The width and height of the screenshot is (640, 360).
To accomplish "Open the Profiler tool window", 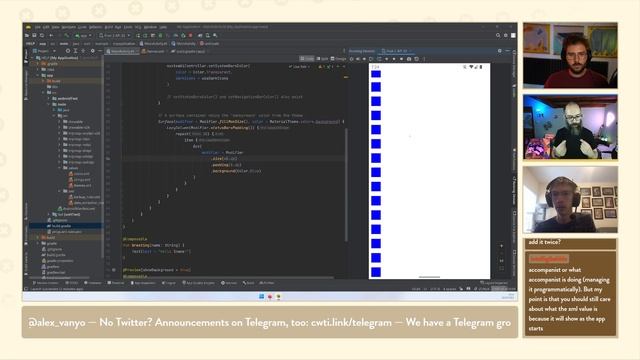I will point(266,283).
